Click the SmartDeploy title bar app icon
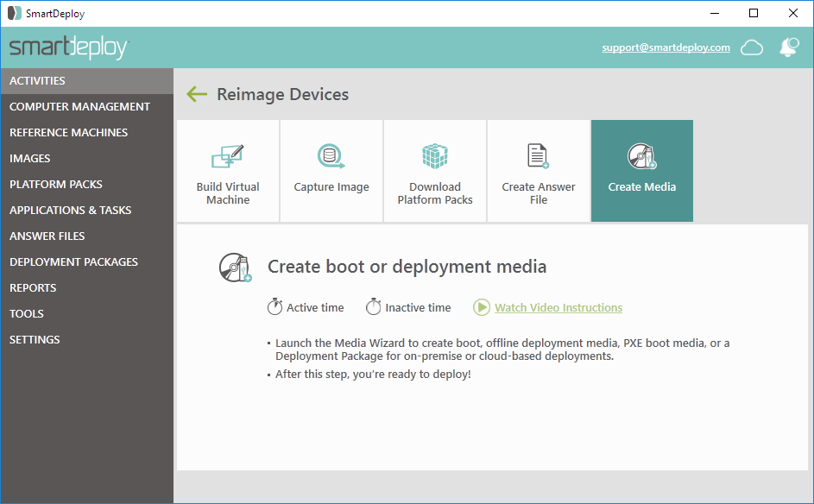The width and height of the screenshot is (814, 504). click(x=15, y=13)
